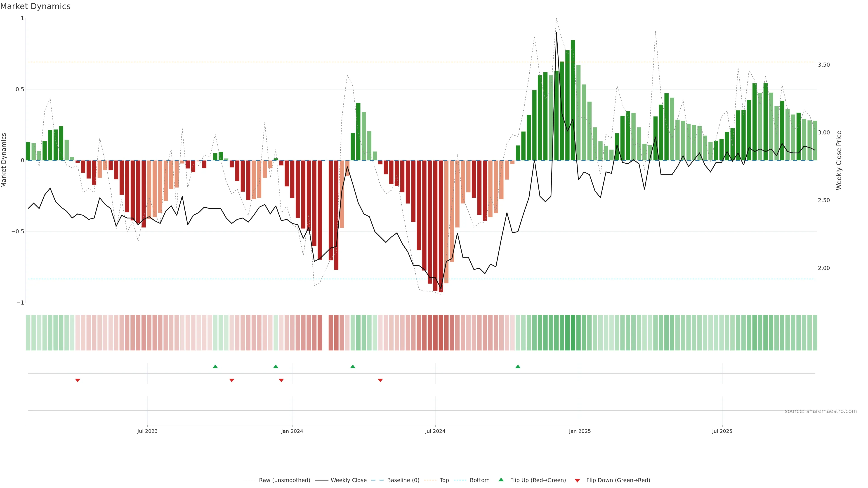Click the third red flip-down triangle marker
The width and height of the screenshot is (868, 488).
281,380
